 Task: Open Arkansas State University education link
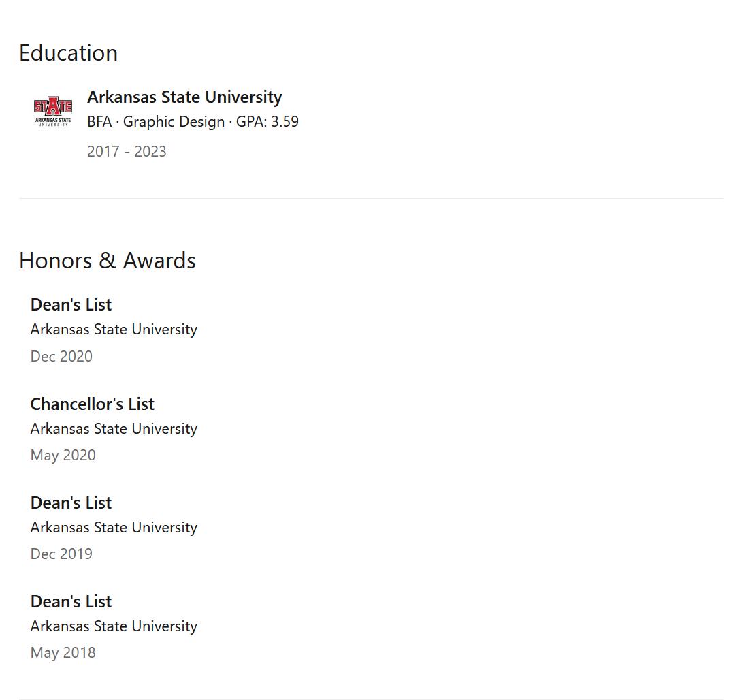click(x=184, y=97)
